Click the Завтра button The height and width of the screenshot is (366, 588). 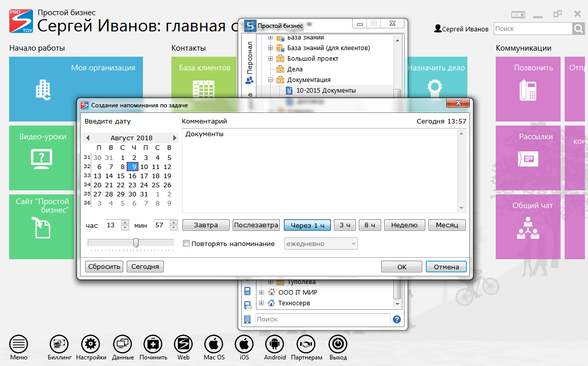[206, 225]
